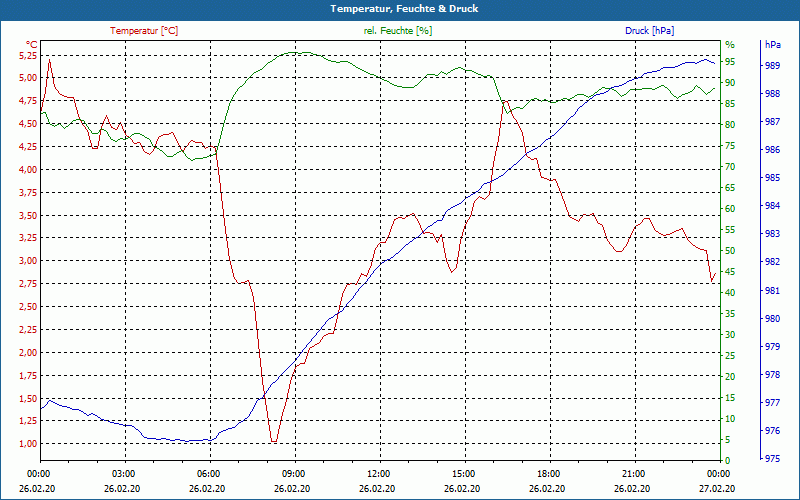Click the '982' pressure axis value
This screenshot has width=800, height=500.
click(x=772, y=262)
